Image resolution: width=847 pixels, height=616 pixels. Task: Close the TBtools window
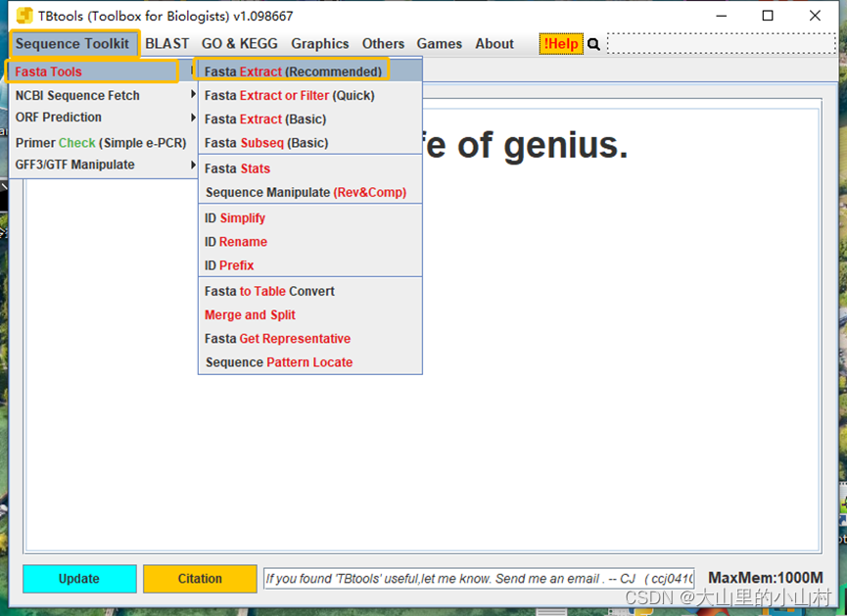(x=815, y=16)
